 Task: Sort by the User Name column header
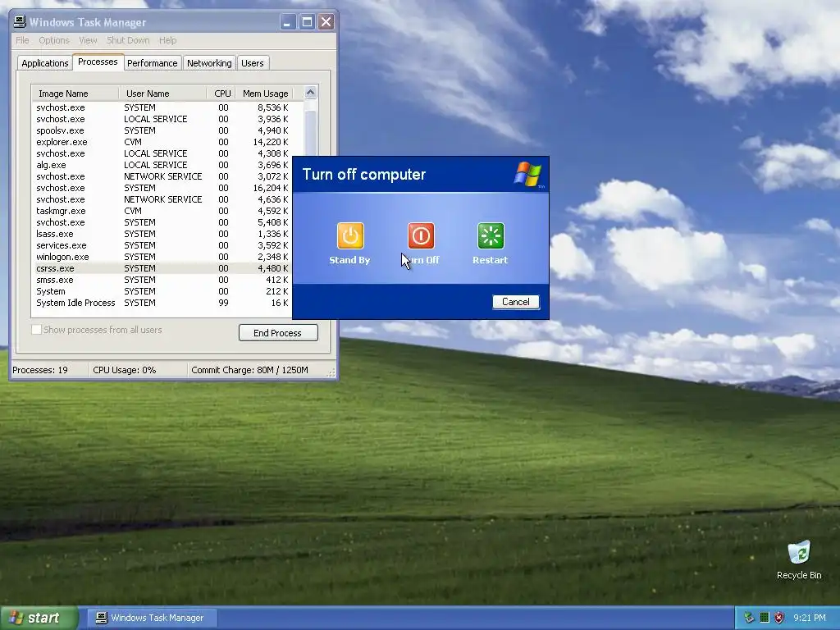pos(163,94)
